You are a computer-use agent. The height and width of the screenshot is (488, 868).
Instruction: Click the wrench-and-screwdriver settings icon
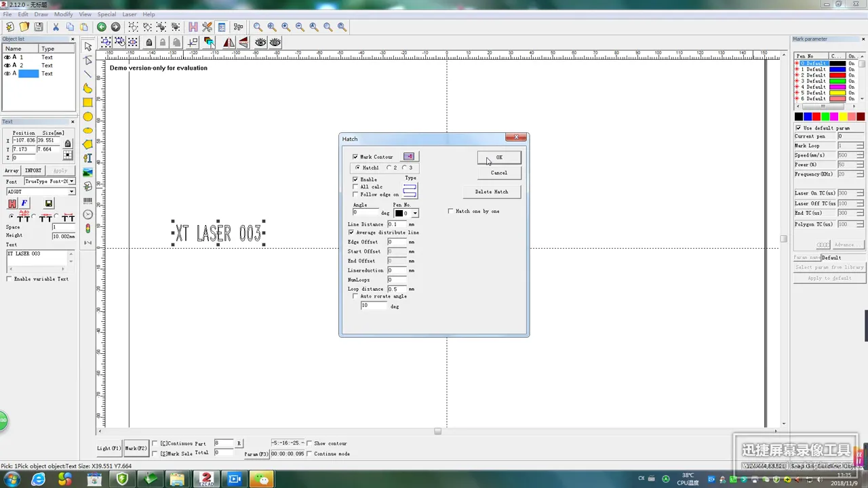208,27
